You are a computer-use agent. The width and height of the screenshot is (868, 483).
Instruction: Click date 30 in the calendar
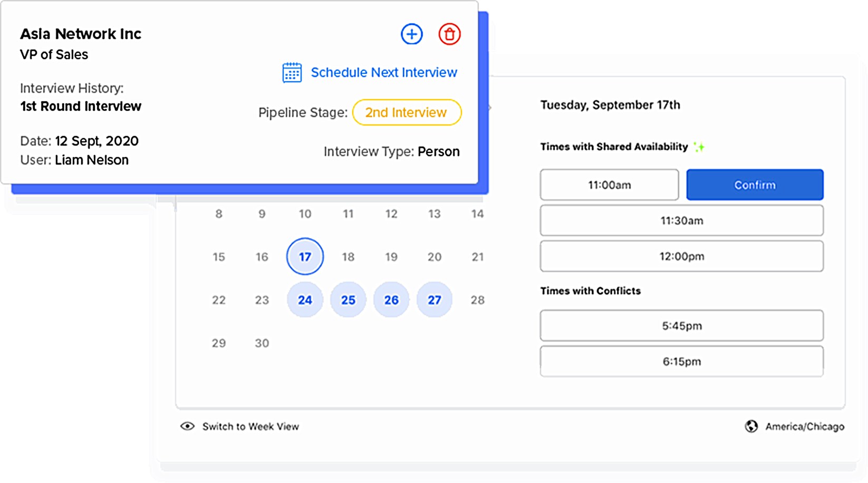click(x=262, y=343)
